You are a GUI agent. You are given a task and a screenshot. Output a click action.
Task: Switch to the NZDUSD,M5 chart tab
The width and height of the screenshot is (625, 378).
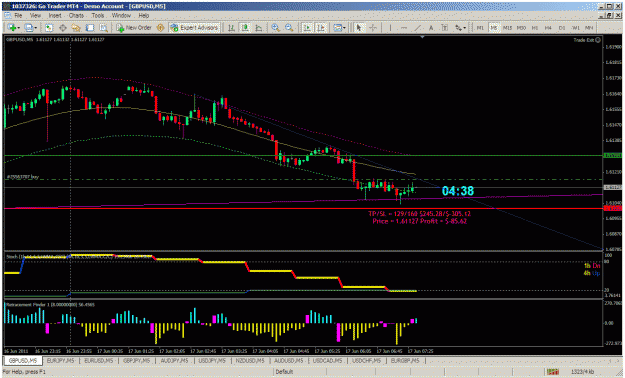250,360
